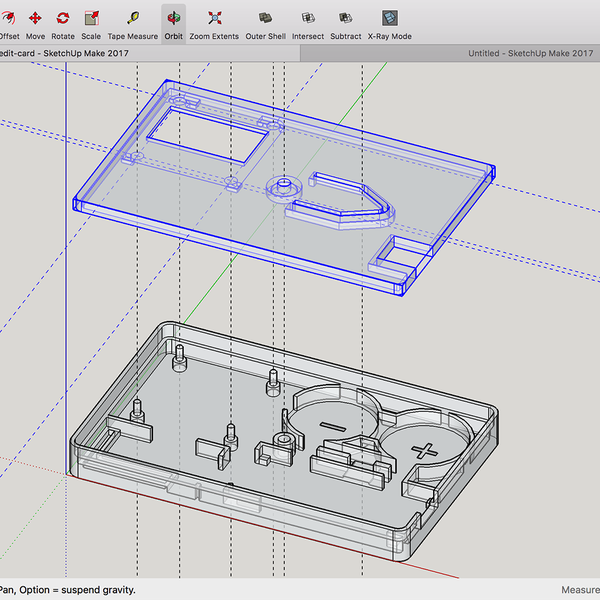Choose the Rotate tool
Viewport: 600px width, 600px height.
[x=63, y=19]
